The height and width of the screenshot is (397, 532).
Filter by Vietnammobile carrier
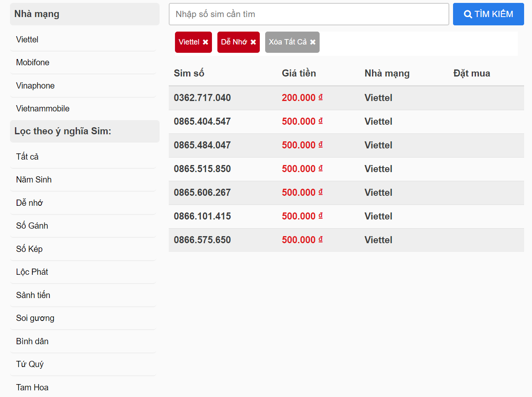(x=43, y=108)
